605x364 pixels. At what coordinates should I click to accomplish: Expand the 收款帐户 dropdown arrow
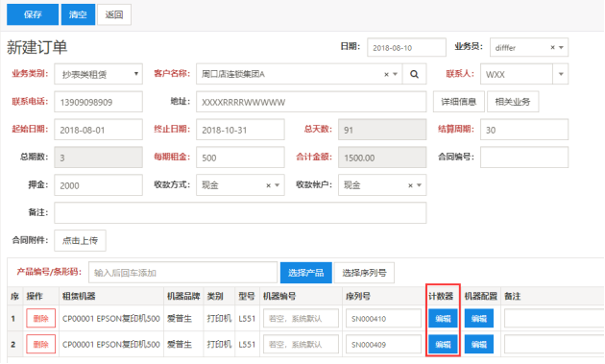coord(419,185)
